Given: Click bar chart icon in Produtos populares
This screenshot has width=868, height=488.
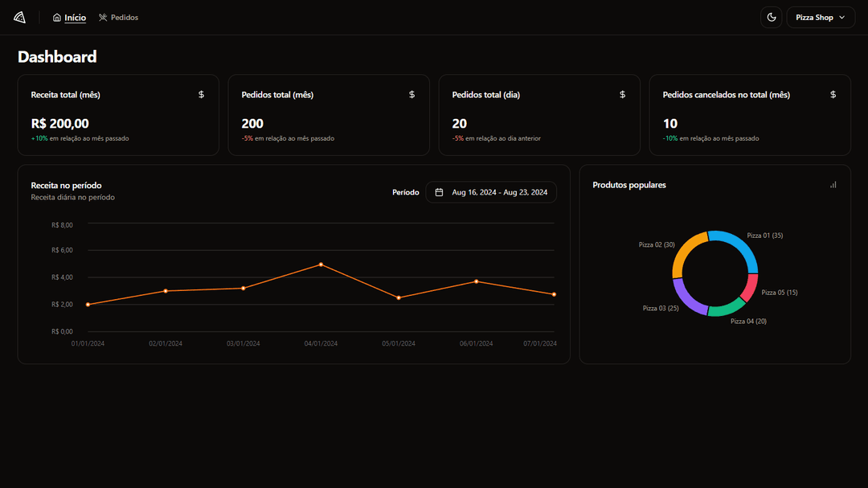Looking at the screenshot, I should [833, 185].
